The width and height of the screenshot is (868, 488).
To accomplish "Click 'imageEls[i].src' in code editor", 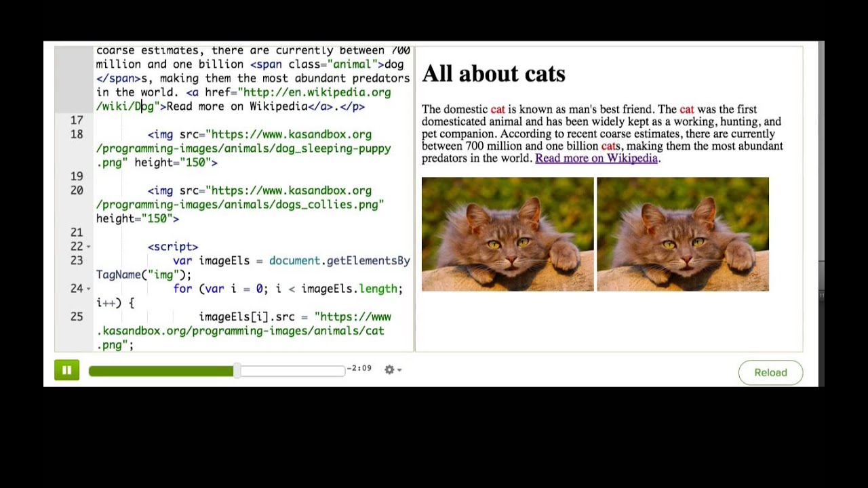I will point(247,317).
